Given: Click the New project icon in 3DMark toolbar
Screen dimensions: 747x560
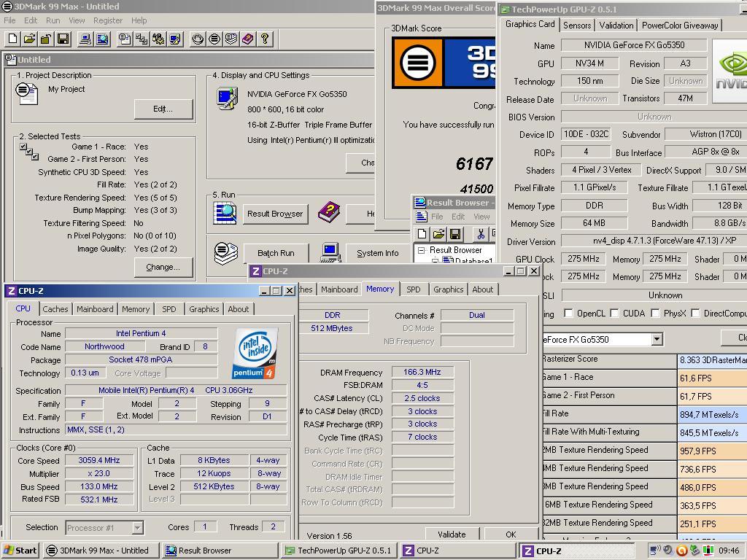Looking at the screenshot, I should coord(13,39).
